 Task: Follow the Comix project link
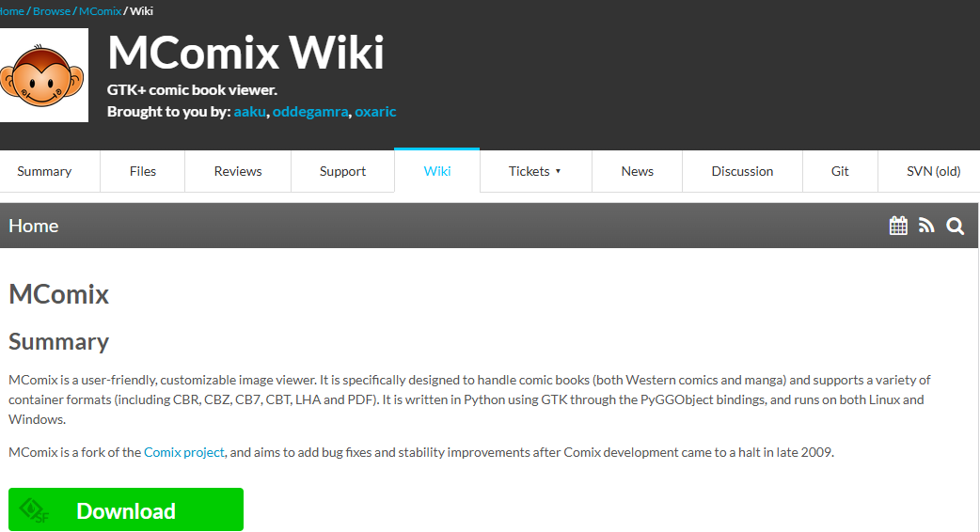pyautogui.click(x=184, y=452)
